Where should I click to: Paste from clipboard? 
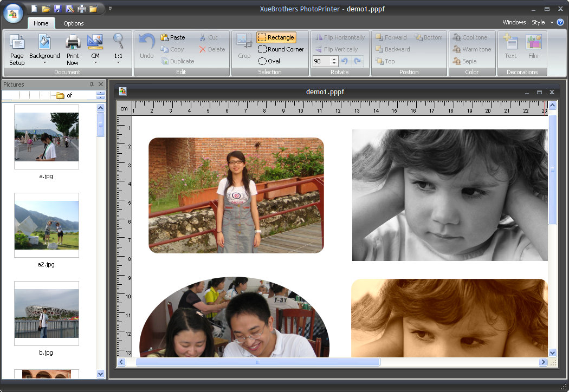[x=173, y=37]
